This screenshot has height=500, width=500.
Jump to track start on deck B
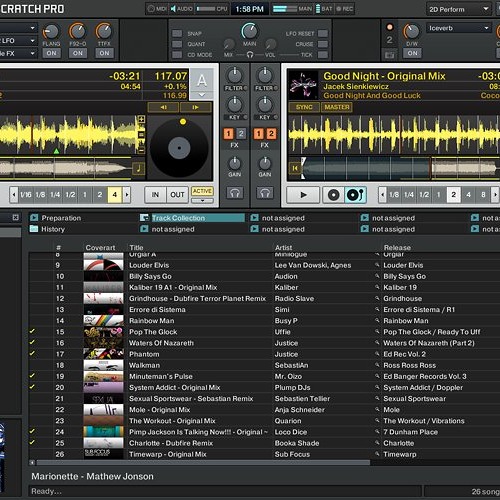295,168
